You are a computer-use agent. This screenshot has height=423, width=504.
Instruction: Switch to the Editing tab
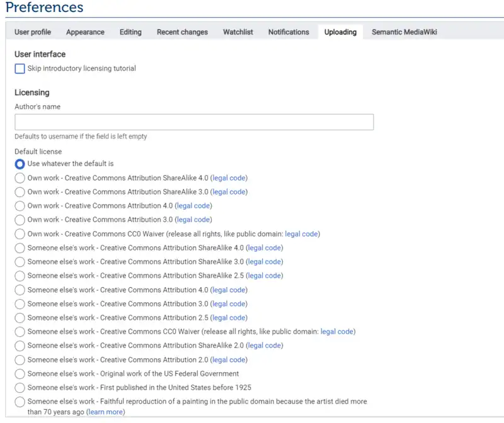pyautogui.click(x=130, y=32)
